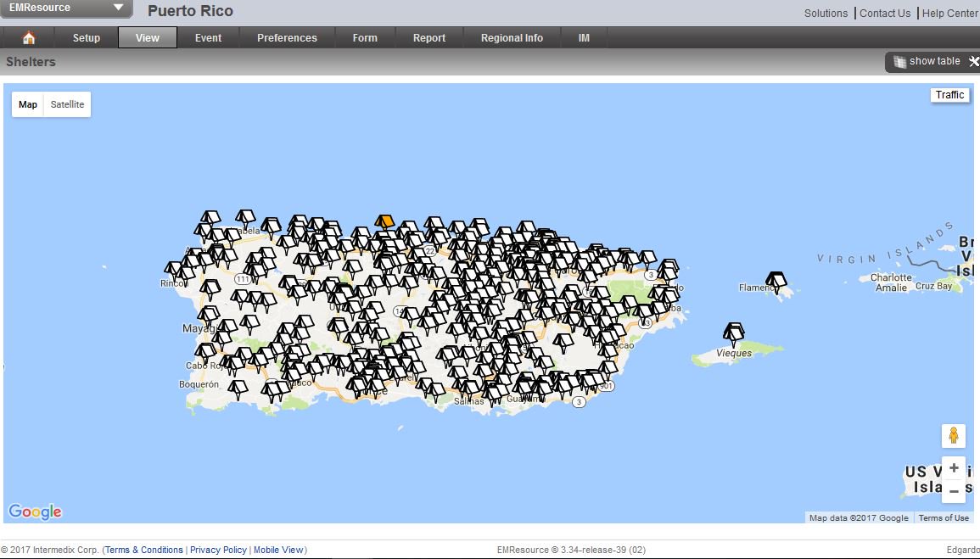Viewport: 980px width, 559px height.
Task: Open the View menu
Action: pos(148,38)
